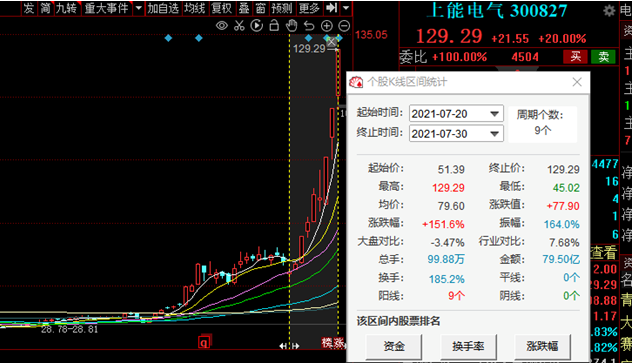
Task: Click the red q marker at chart bottom
Action: coord(204,342)
